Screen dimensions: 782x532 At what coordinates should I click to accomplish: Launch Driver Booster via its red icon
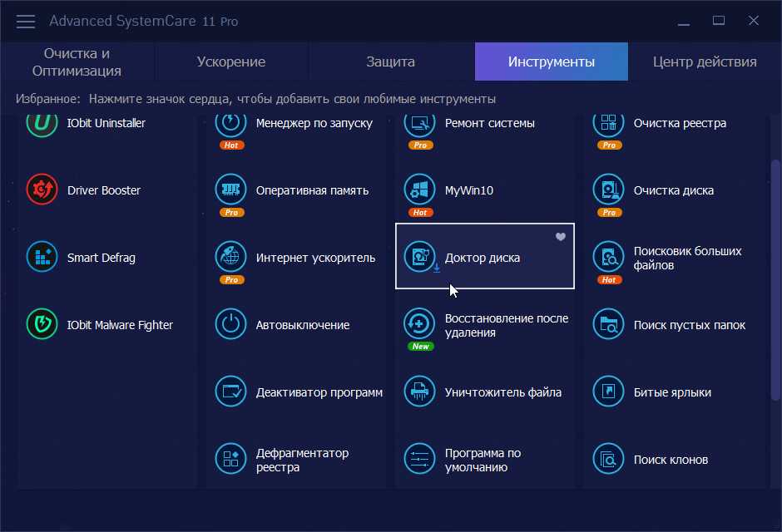pyautogui.click(x=42, y=190)
